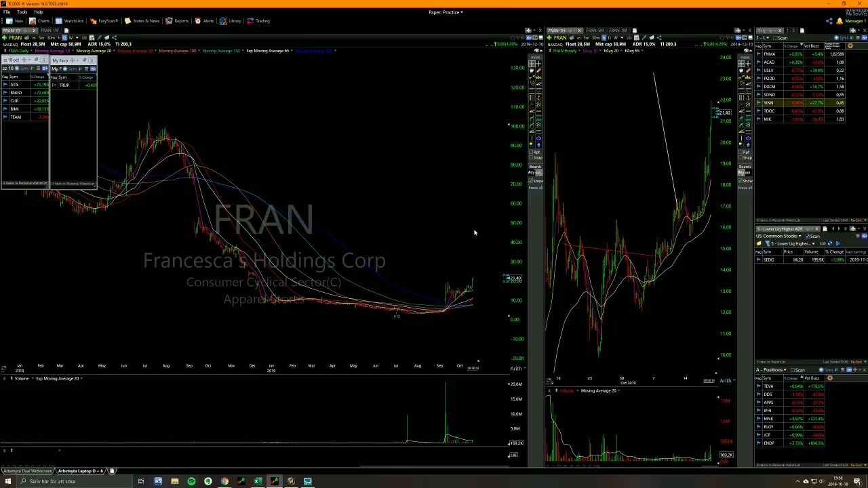Open the Help menu
Image resolution: width=868 pixels, height=488 pixels.
39,12
